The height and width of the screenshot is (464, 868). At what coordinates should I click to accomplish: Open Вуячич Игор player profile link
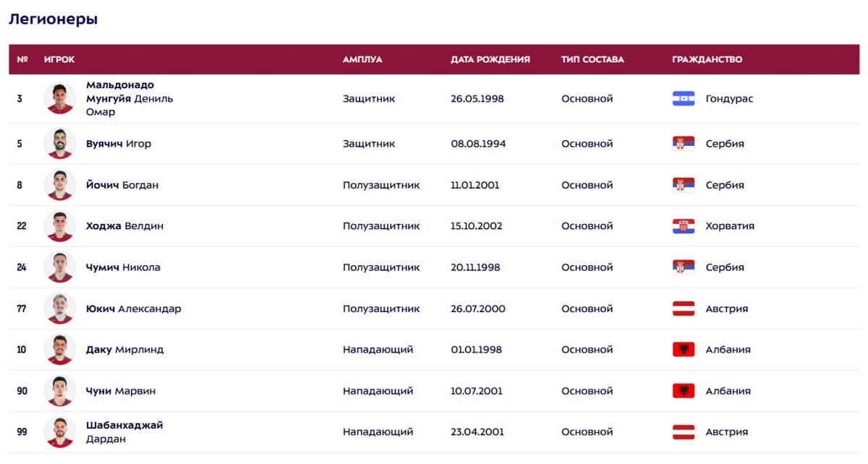click(x=119, y=144)
